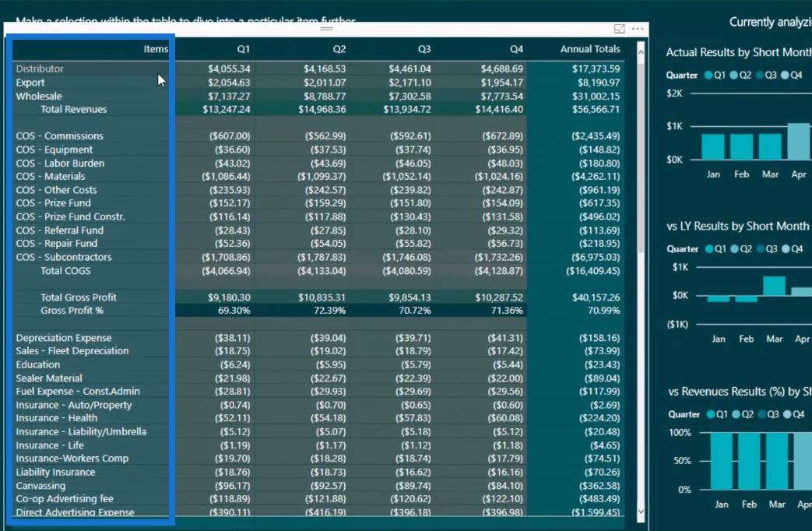Image resolution: width=812 pixels, height=531 pixels.
Task: Select Q3 legend swatch in vs LY Results chart
Action: click(x=760, y=248)
